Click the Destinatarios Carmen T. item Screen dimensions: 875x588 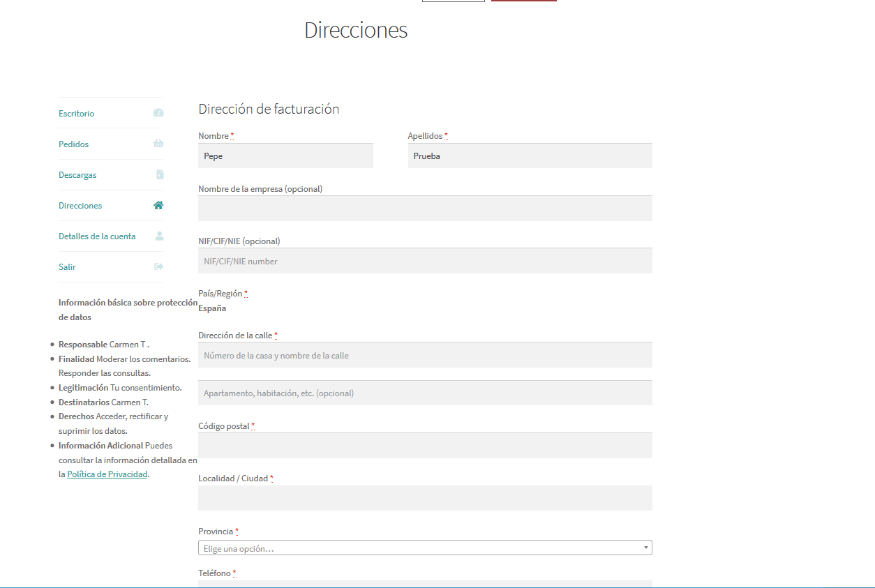pos(103,402)
